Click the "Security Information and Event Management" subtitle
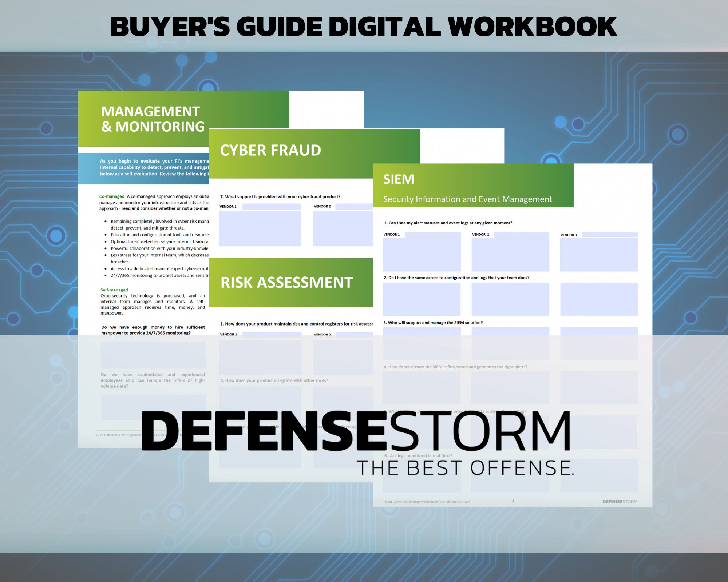 [x=468, y=199]
